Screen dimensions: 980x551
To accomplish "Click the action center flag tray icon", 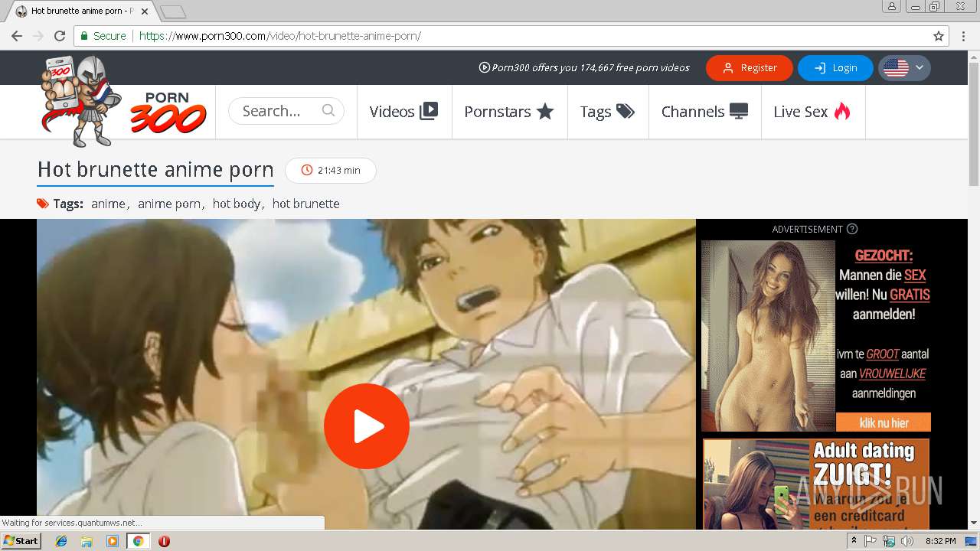I will pyautogui.click(x=871, y=541).
